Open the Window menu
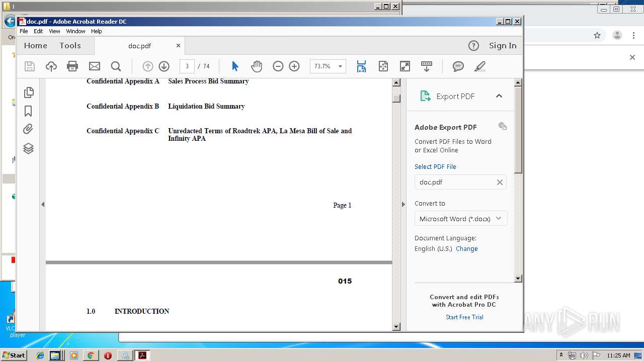Screen dimensions: 644x362 click(75, 31)
